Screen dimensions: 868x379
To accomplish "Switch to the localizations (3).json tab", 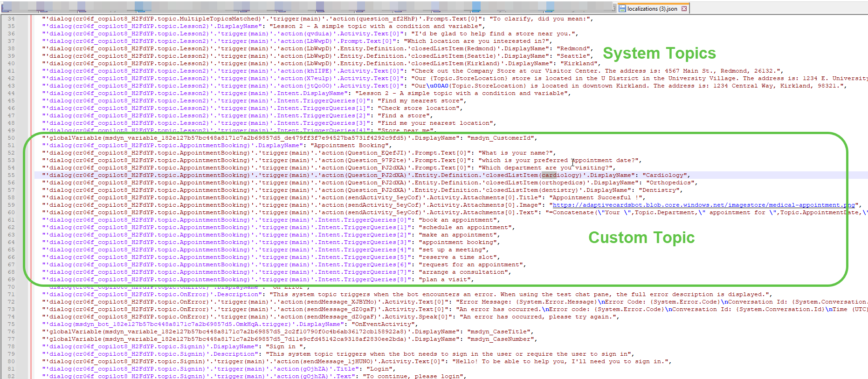I will (x=652, y=8).
